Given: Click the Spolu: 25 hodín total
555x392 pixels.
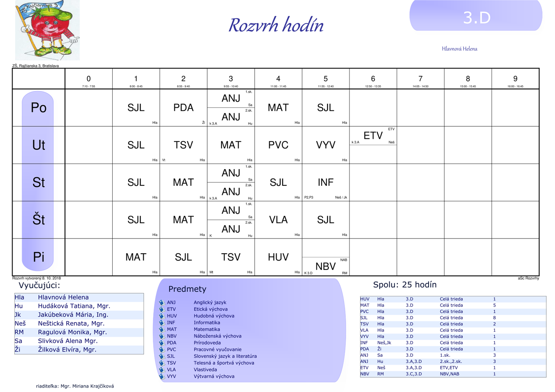Looking at the screenshot, I should point(405,285).
